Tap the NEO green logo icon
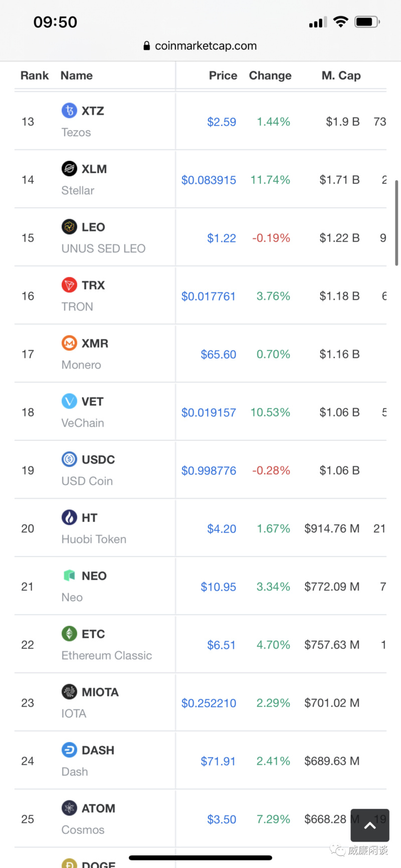Image resolution: width=401 pixels, height=868 pixels. [69, 576]
